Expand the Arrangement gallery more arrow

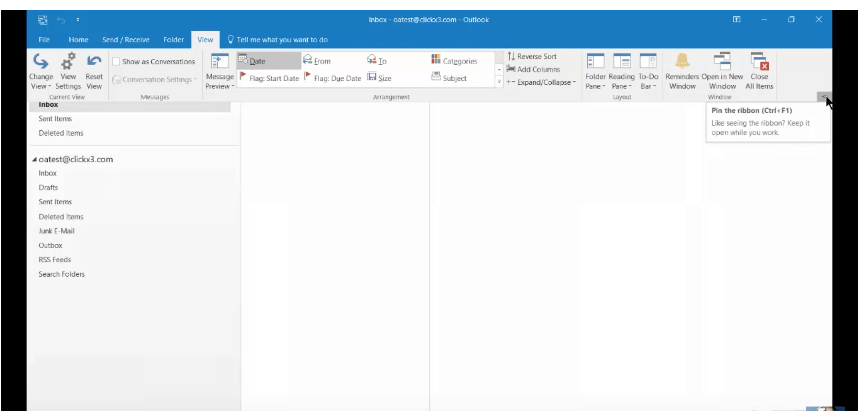coord(499,82)
